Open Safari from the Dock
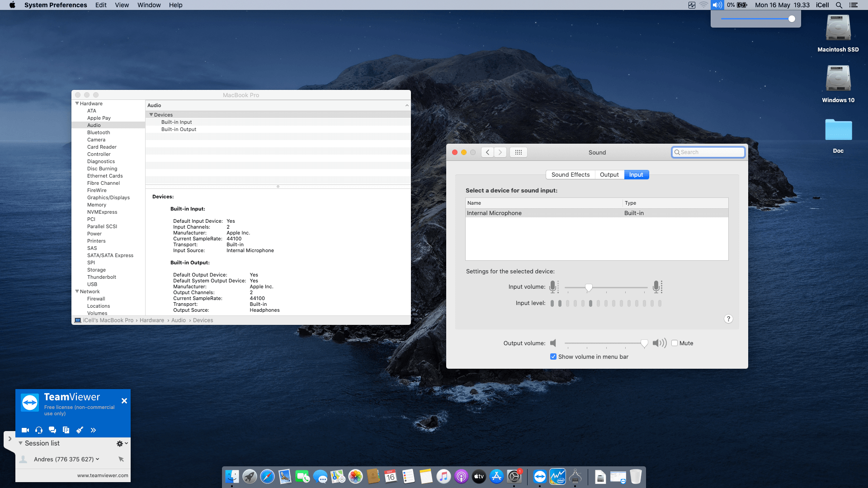 [267, 477]
